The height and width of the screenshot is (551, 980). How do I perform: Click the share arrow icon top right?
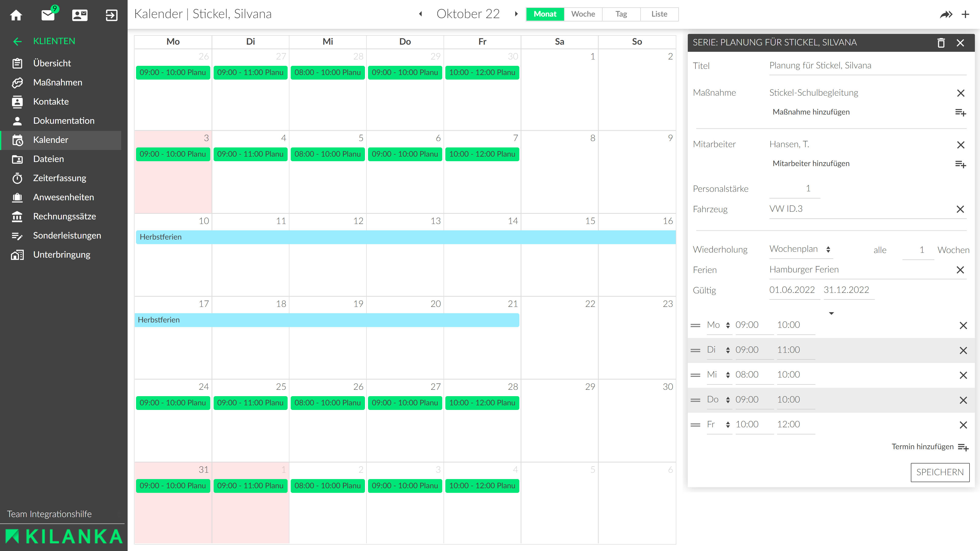[946, 15]
